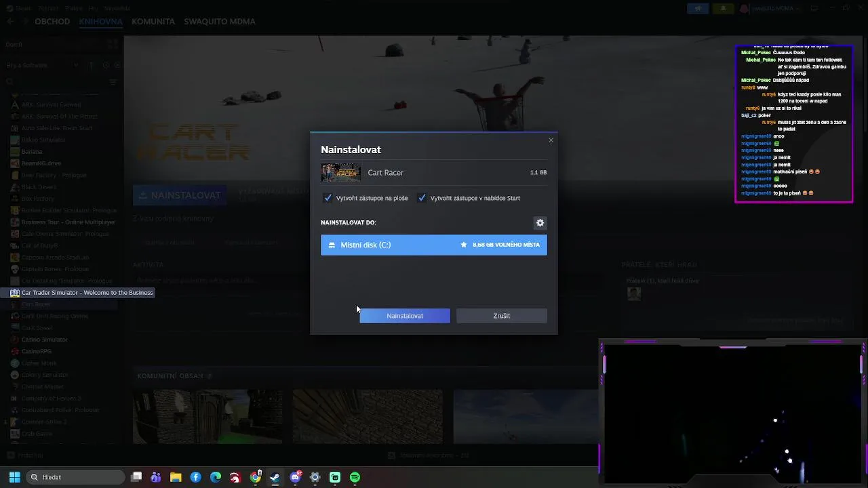The image size is (868, 488).
Task: Click the library search field
Action: point(54,82)
